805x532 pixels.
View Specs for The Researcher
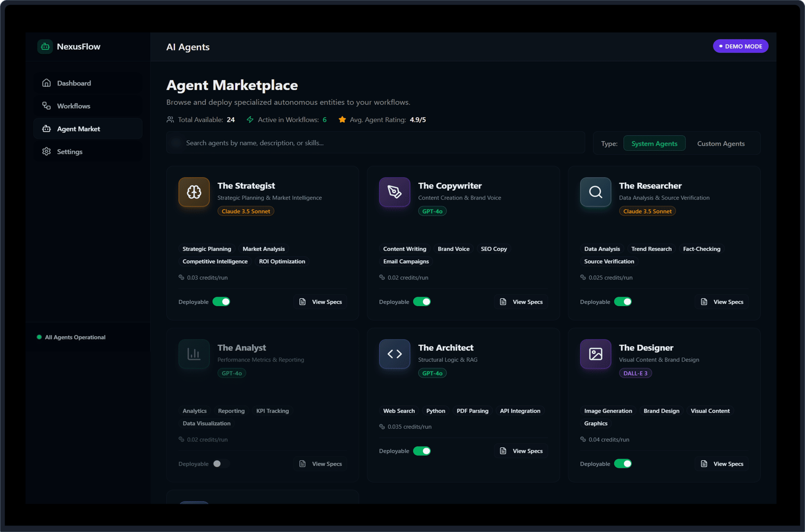(x=722, y=302)
